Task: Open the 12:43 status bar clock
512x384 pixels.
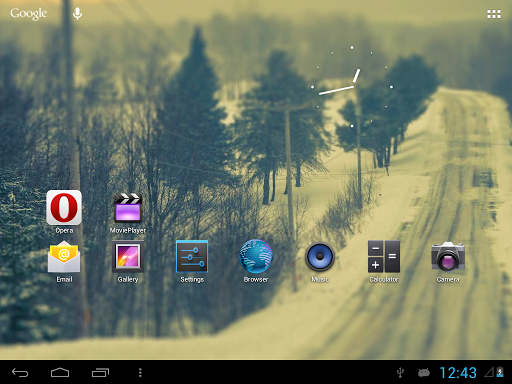Action: (x=458, y=372)
